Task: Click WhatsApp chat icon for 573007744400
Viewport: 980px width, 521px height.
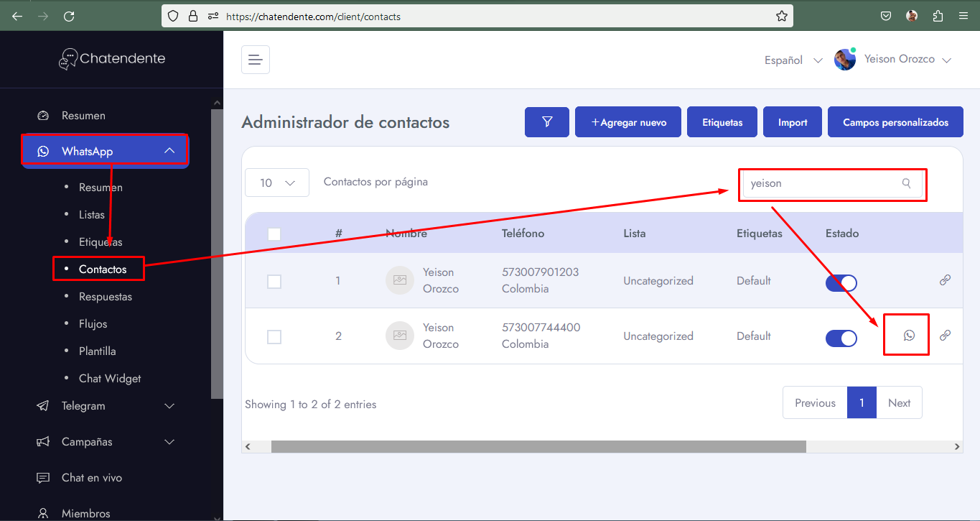Action: [x=909, y=336]
